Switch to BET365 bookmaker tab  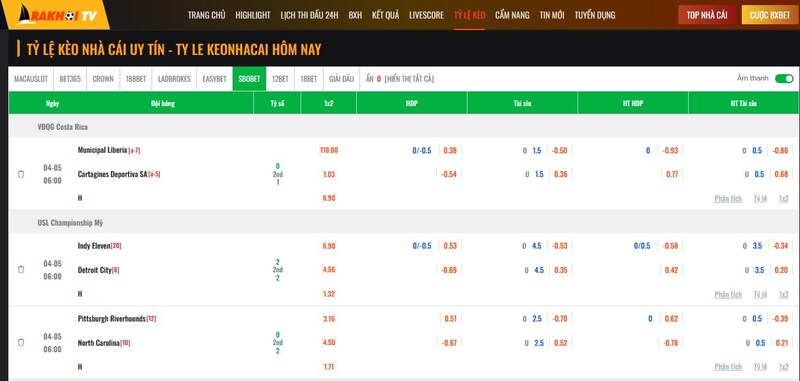(70, 79)
